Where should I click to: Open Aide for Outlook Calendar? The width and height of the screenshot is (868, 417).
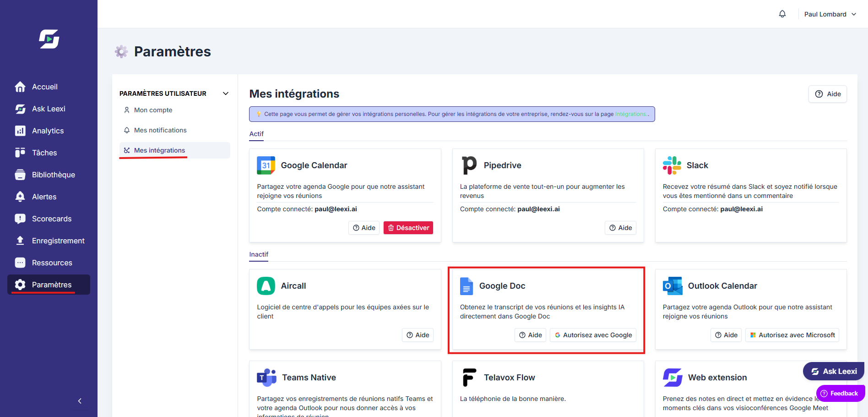[x=726, y=335]
